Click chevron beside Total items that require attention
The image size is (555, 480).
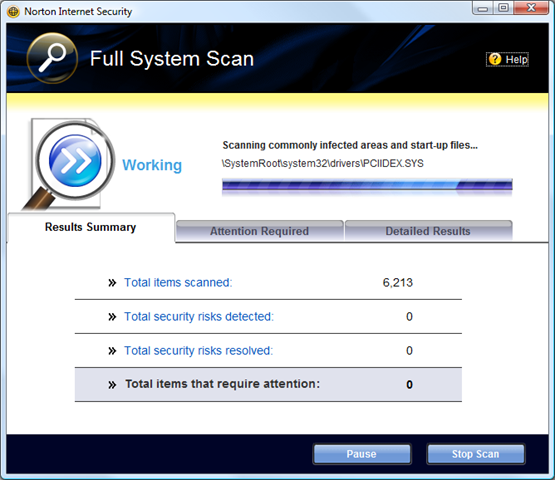click(112, 384)
